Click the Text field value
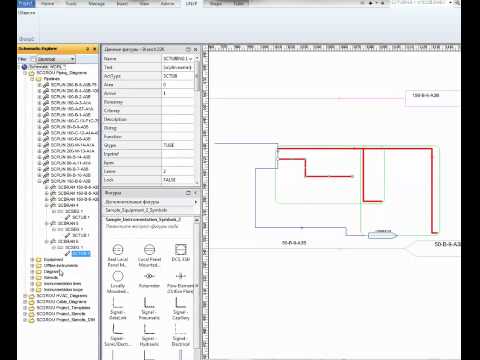 pos(177,67)
